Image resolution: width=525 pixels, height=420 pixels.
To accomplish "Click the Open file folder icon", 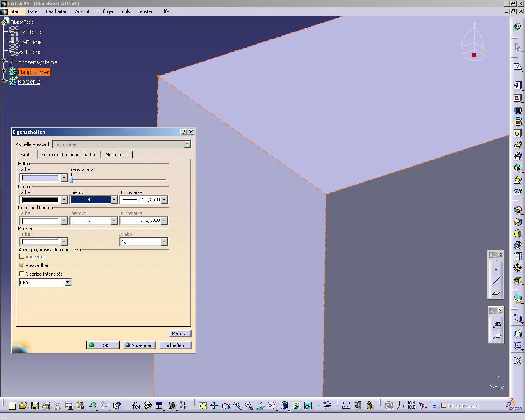I will coord(23,406).
